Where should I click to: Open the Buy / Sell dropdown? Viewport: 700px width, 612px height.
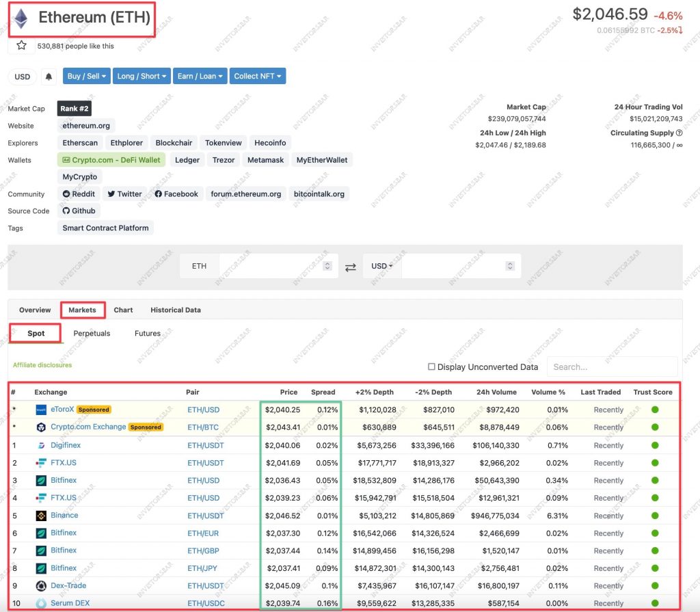tap(87, 77)
